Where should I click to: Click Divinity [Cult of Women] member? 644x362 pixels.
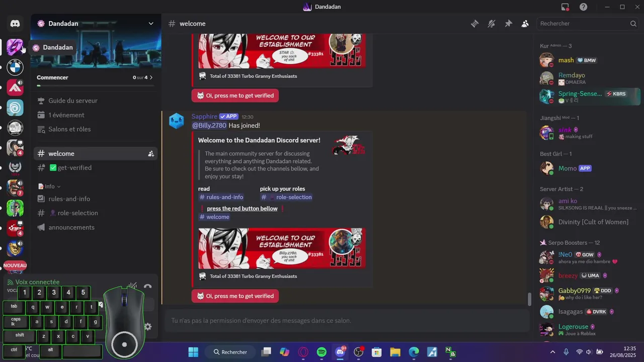pos(589,222)
